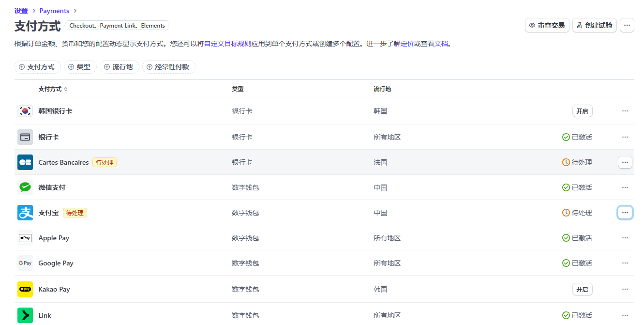The image size is (644, 325).
Task: Click the 创建试验 button
Action: 595,25
